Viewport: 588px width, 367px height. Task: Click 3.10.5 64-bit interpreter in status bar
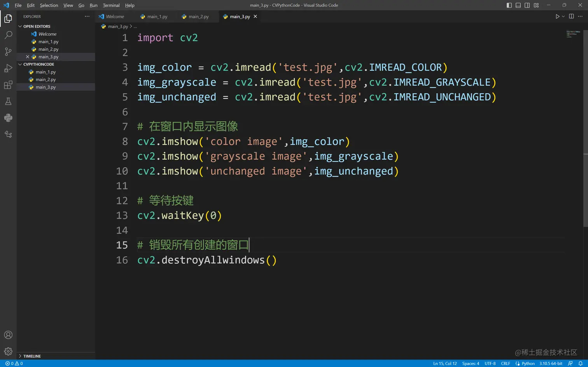(x=551, y=364)
